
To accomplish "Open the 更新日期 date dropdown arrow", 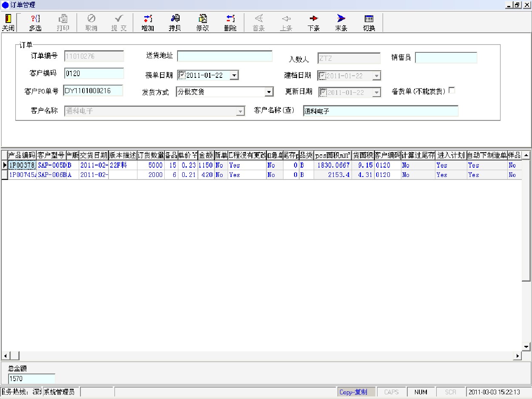I will click(x=376, y=92).
